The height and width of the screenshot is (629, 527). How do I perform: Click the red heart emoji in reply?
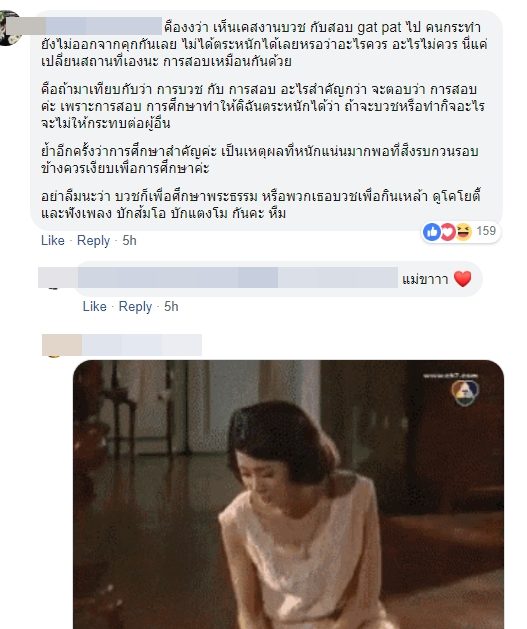click(462, 279)
